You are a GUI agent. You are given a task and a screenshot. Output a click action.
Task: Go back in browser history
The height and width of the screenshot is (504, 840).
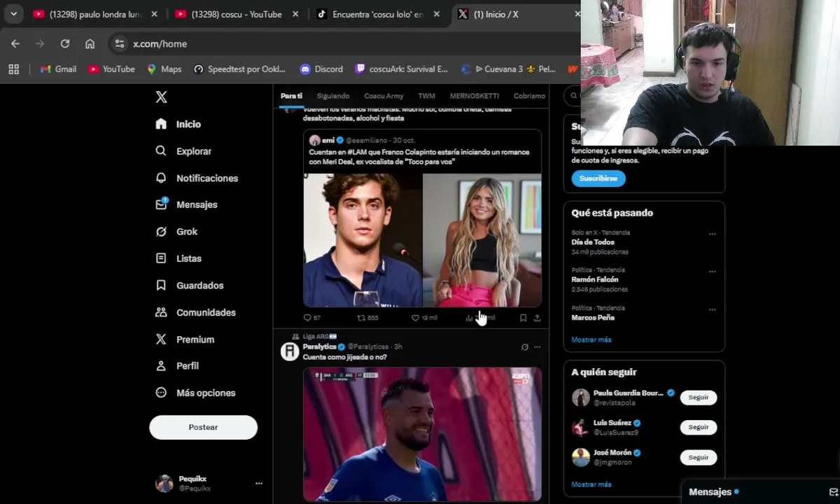pos(15,43)
